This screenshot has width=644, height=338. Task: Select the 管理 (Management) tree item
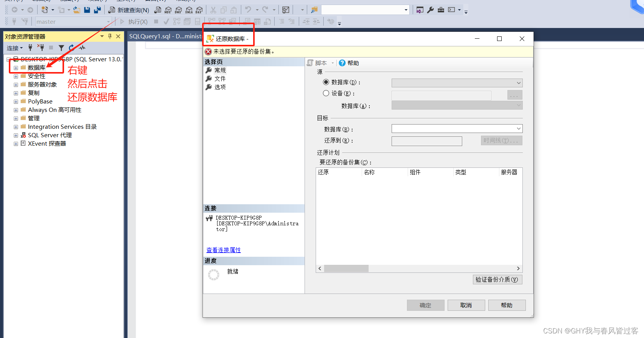(x=34, y=118)
